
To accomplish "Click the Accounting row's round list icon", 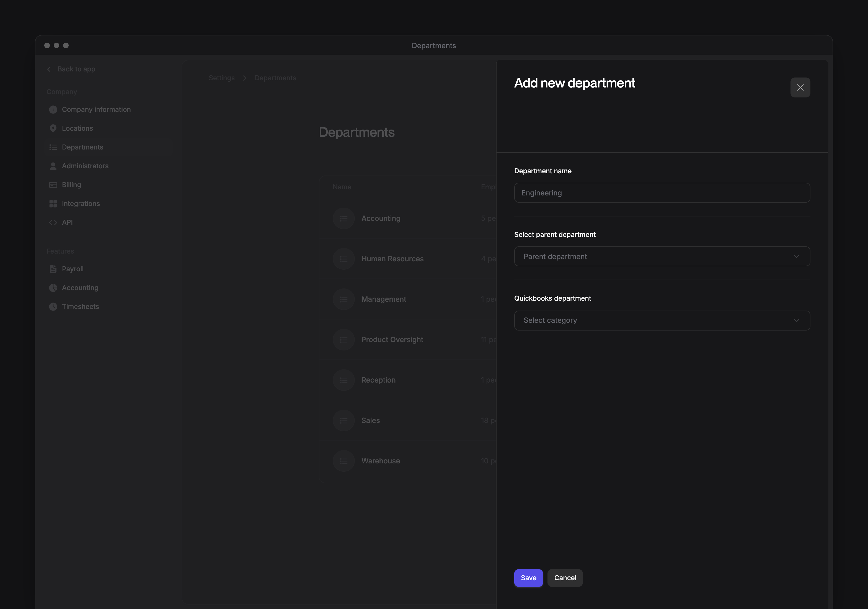I will [343, 218].
